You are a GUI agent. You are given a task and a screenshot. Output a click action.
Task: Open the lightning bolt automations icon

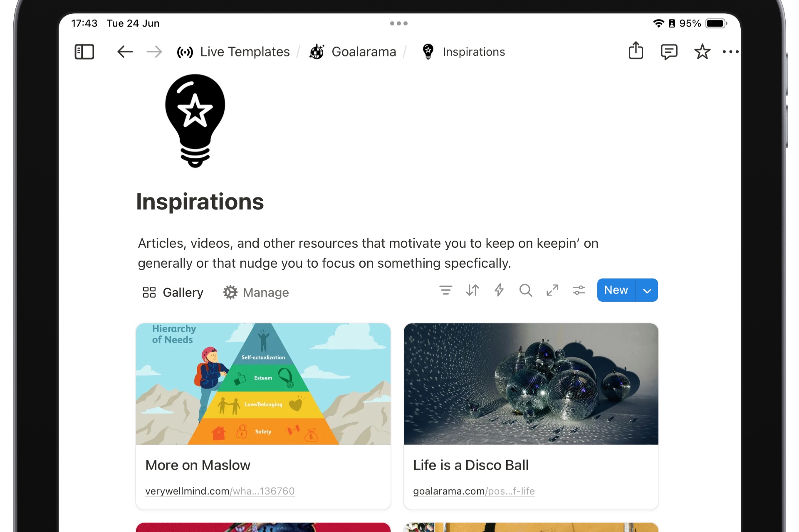(x=499, y=290)
